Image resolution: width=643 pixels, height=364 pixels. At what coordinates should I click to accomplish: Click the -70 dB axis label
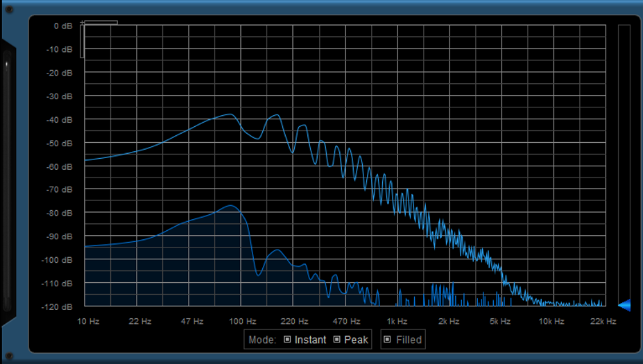tap(59, 189)
